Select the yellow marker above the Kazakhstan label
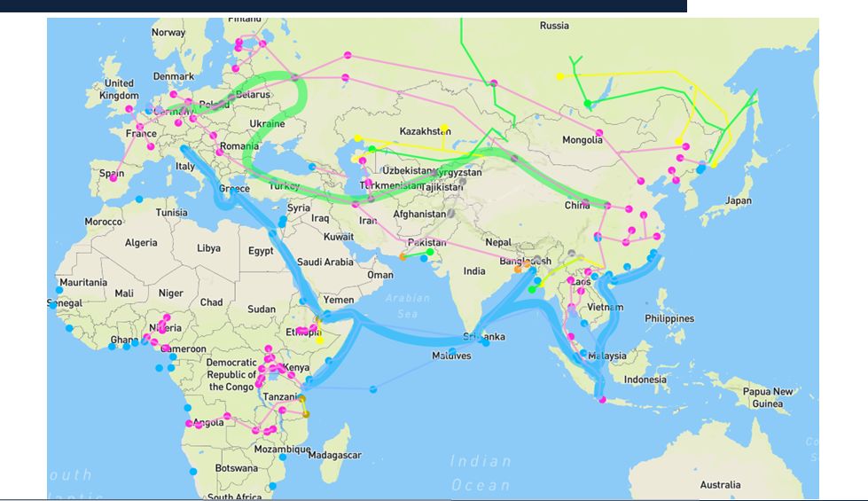The width and height of the screenshot is (868, 501). tap(444, 128)
